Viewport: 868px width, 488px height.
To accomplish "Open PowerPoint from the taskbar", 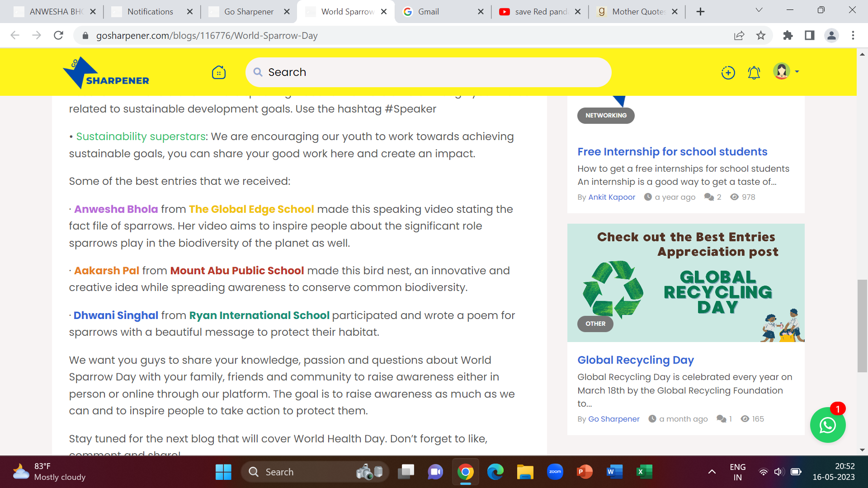I will tap(585, 472).
